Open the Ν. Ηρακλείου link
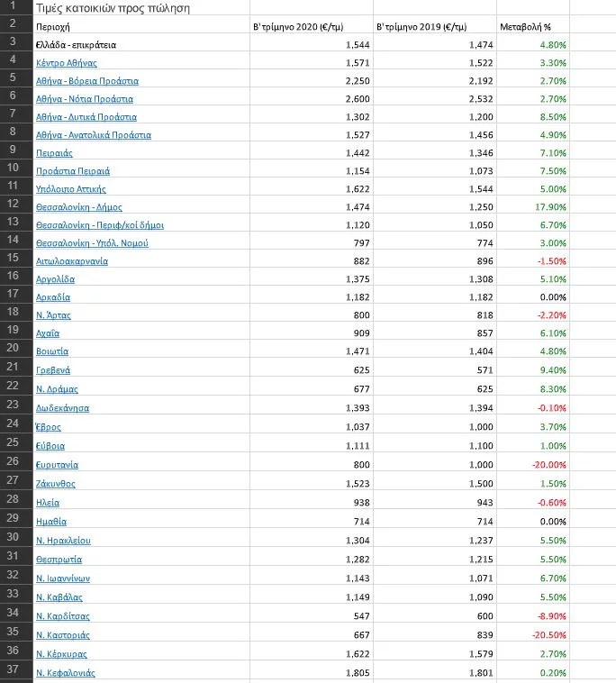This screenshot has height=683, width=616. click(x=63, y=541)
